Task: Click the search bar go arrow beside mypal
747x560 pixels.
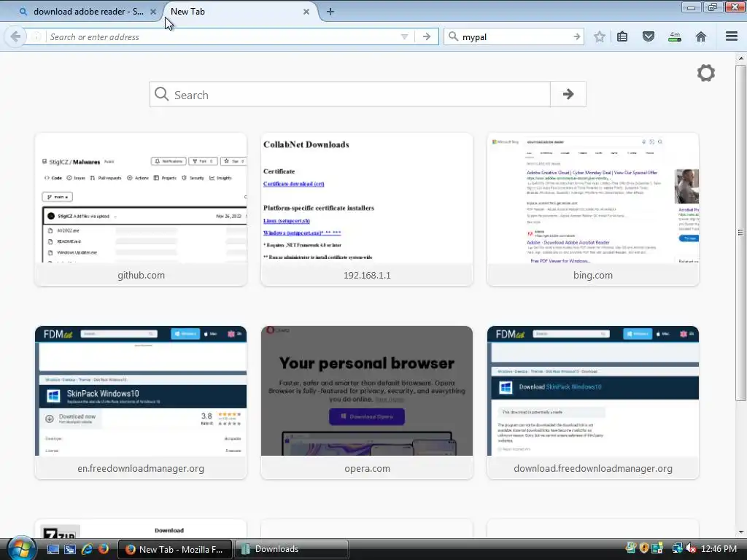Action: tap(577, 36)
